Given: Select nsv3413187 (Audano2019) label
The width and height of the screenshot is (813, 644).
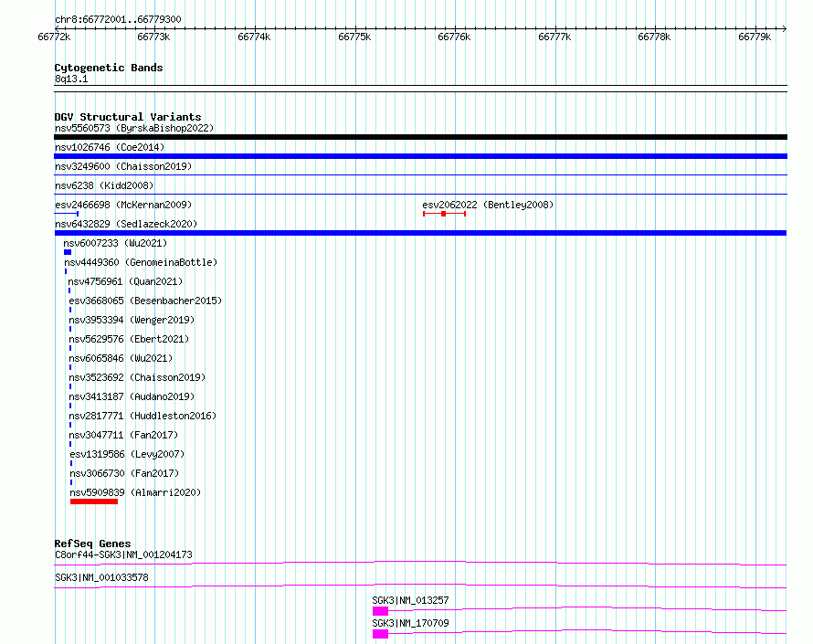Looking at the screenshot, I should (x=132, y=396).
